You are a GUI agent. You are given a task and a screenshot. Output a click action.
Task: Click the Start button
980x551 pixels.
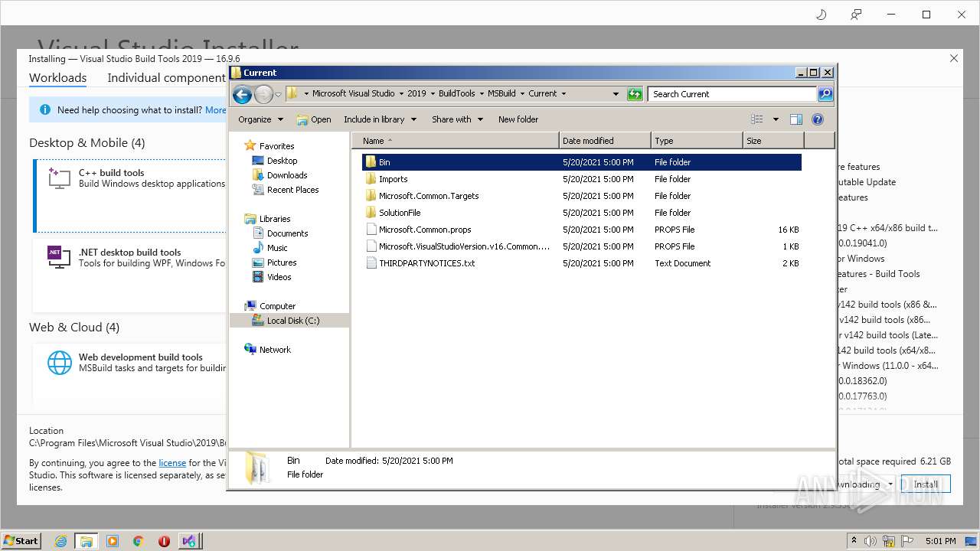click(x=21, y=541)
